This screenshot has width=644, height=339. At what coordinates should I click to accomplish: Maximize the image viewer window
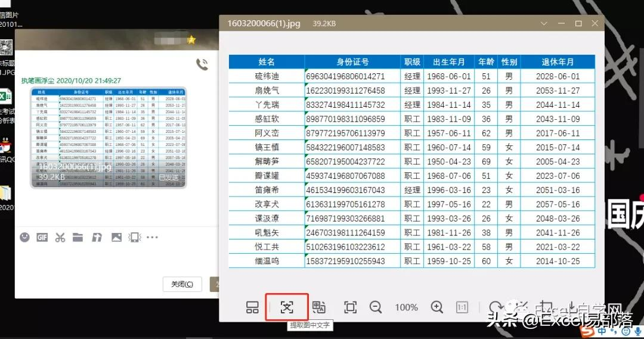coord(578,23)
